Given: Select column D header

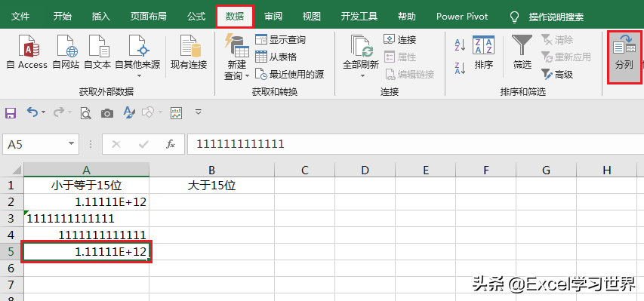Looking at the screenshot, I should 365,170.
